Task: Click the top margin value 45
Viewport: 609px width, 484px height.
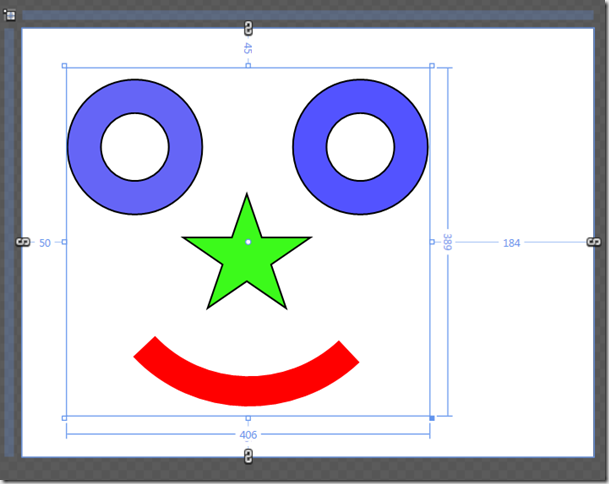Action: click(x=248, y=49)
